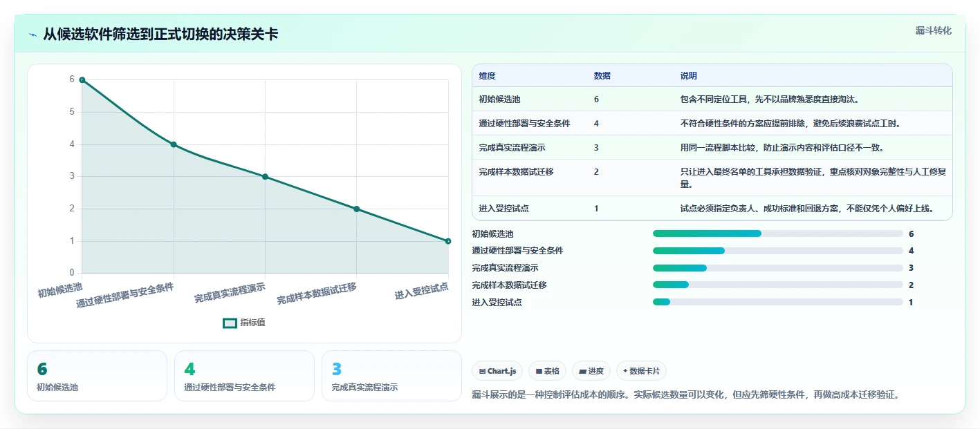Click the chart point at value 4
This screenshot has height=429, width=980.
[174, 144]
